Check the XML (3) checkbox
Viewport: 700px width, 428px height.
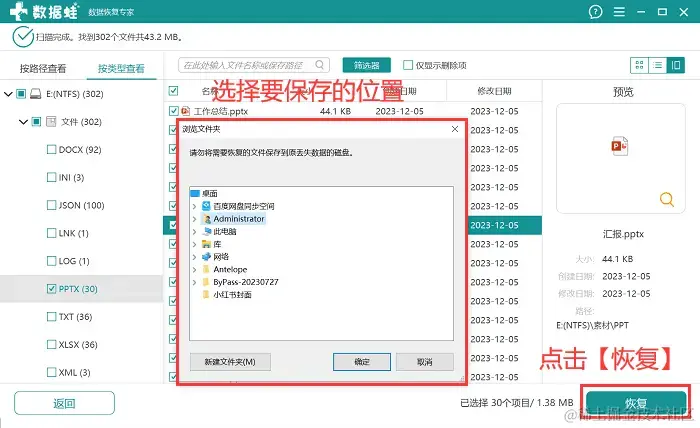[51, 372]
